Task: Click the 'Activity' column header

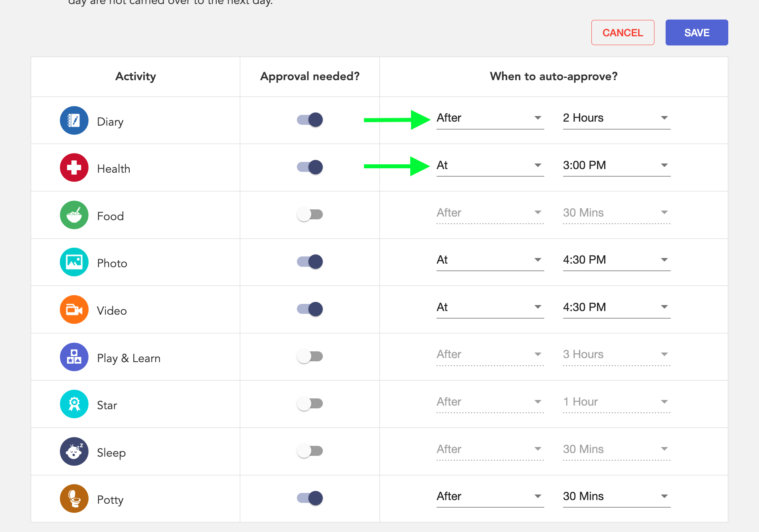Action: (136, 76)
